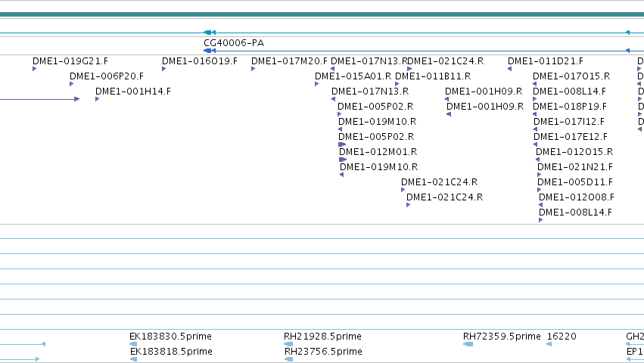
Task: Click the light blue glyph under EK183830.5prime
Action: click(133, 344)
